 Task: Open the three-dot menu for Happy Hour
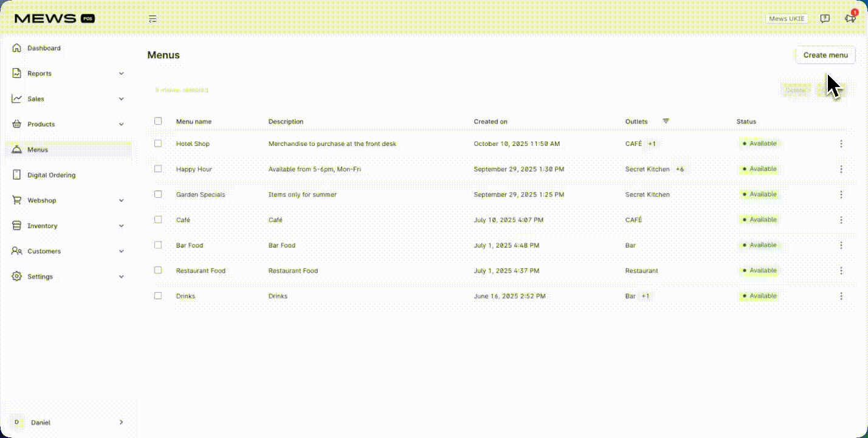pos(841,169)
